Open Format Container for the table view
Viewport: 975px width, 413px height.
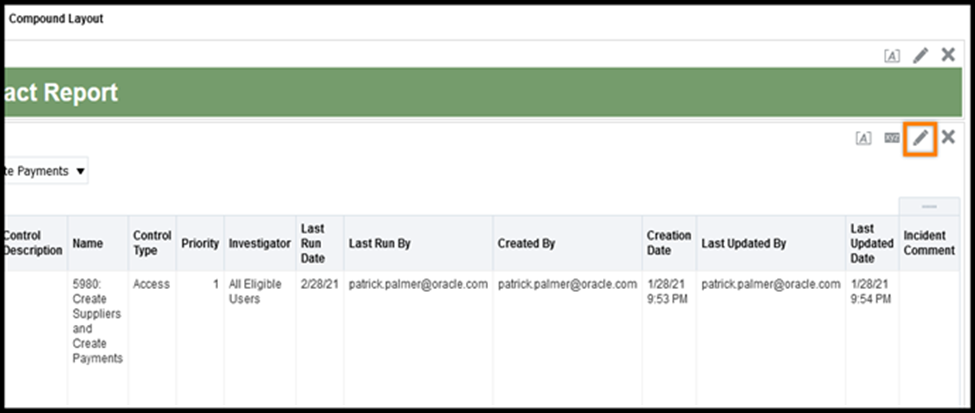coord(863,138)
